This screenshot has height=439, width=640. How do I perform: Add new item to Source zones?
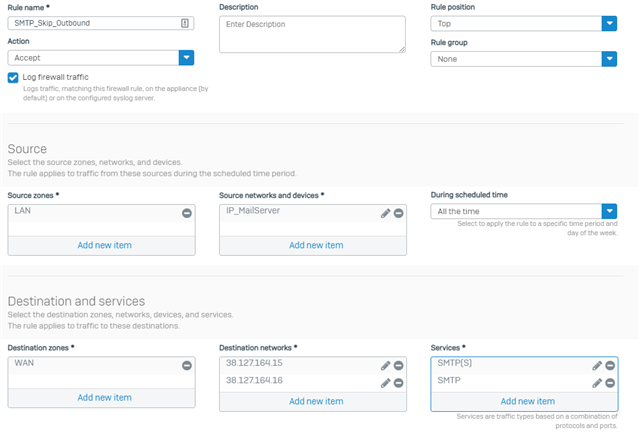click(x=104, y=245)
